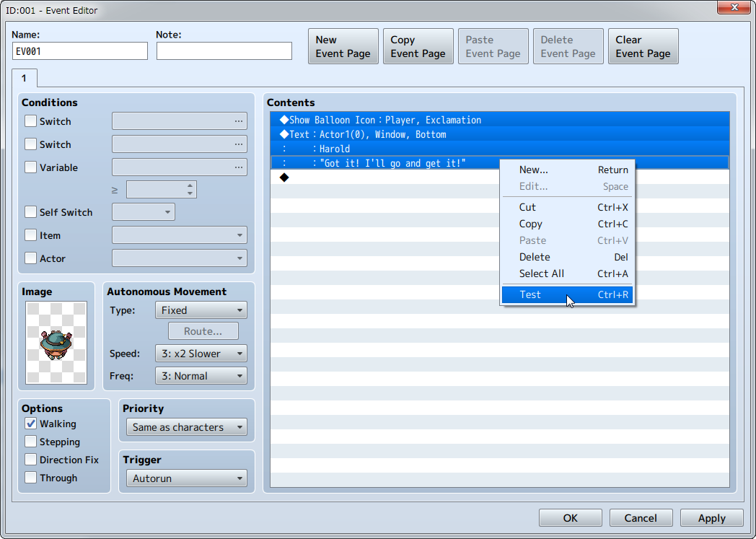756x539 pixels.
Task: Close the Event Editor window
Action: pyautogui.click(x=734, y=8)
